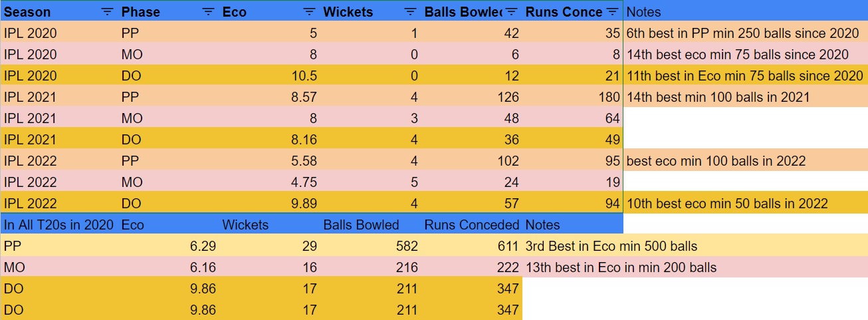Open the Eco column filter icon

click(x=309, y=12)
